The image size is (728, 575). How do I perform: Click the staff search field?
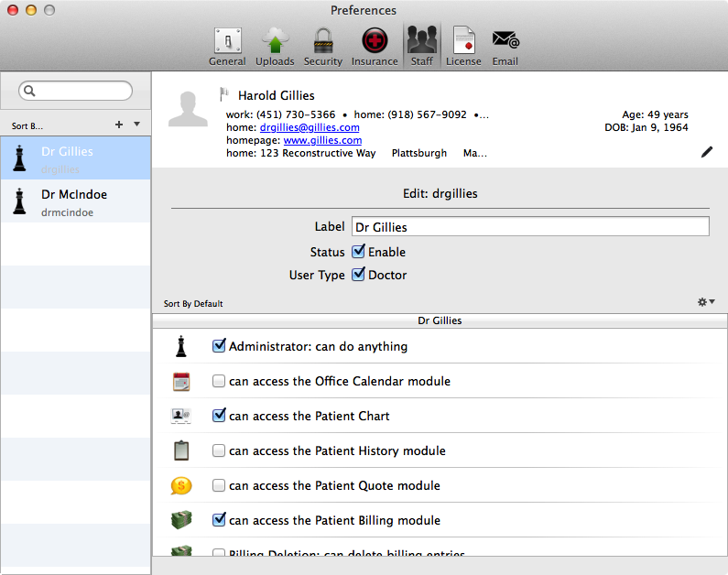tap(75, 91)
